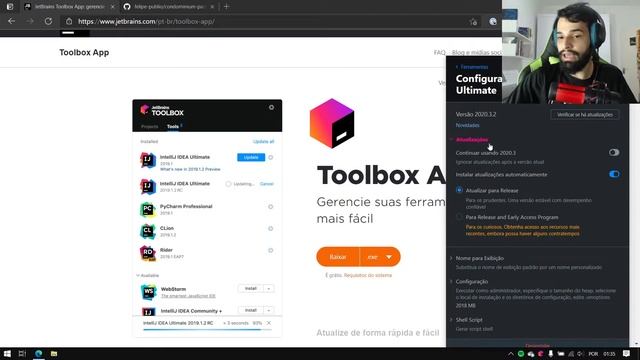
Task: Go back in the browser
Action: pos(11,21)
